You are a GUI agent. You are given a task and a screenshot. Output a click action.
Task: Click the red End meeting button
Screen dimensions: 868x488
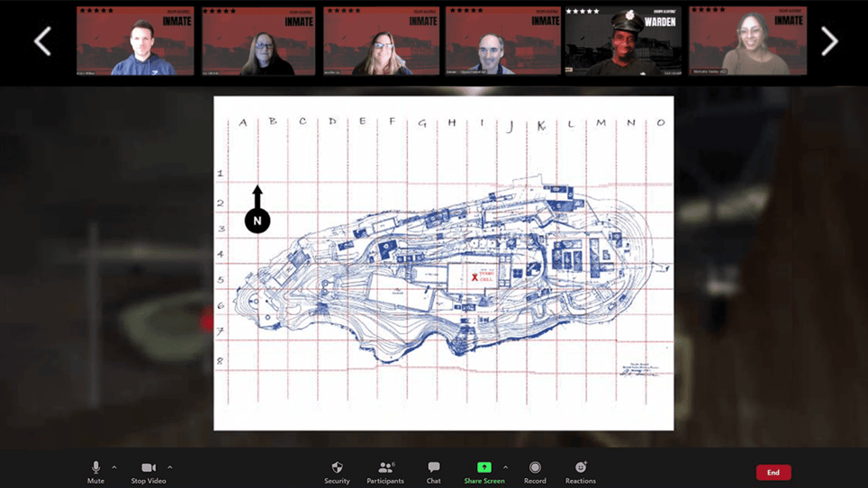[773, 473]
